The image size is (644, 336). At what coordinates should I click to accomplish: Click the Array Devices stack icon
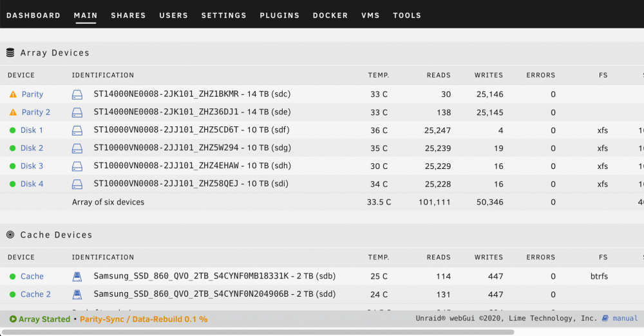coord(10,53)
